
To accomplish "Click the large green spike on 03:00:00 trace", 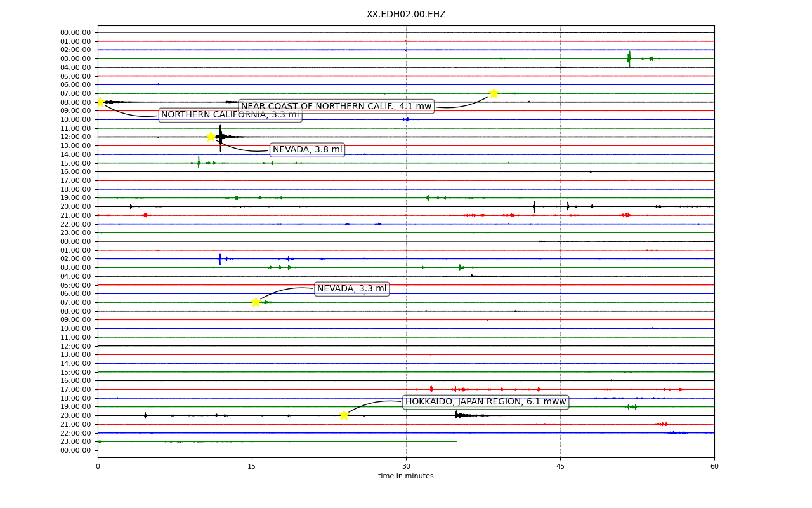I will pos(629,58).
